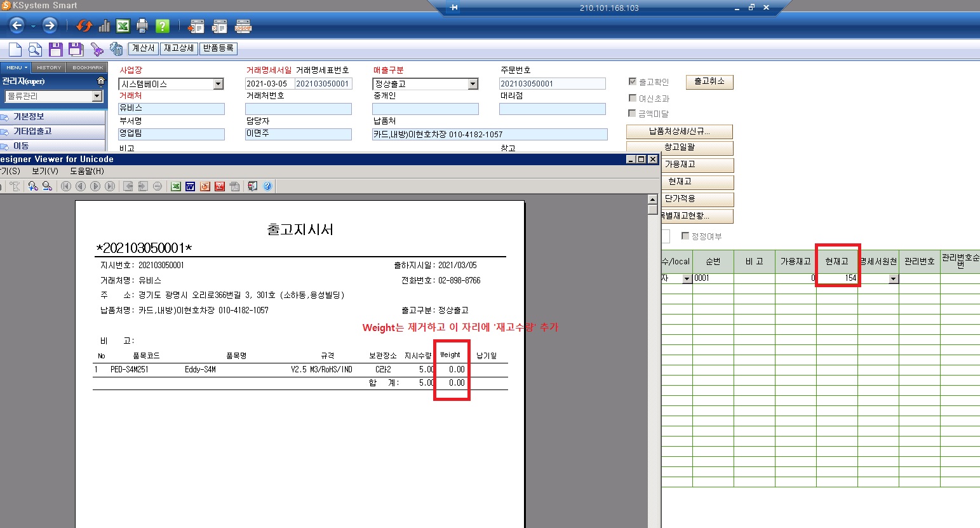Viewport: 980px width, 528px height.
Task: Open help with the green question mark
Action: click(x=163, y=26)
